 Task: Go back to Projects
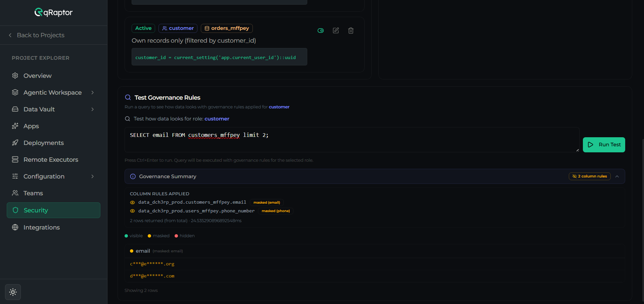(36, 35)
